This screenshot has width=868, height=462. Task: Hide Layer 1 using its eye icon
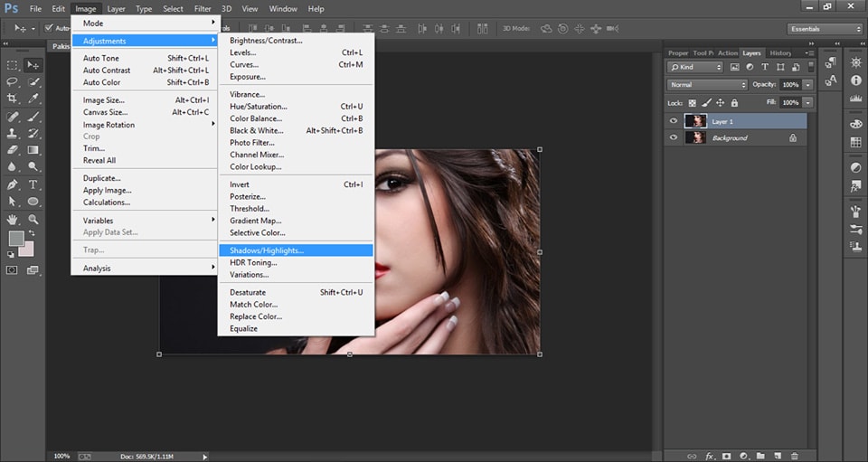[x=673, y=121]
